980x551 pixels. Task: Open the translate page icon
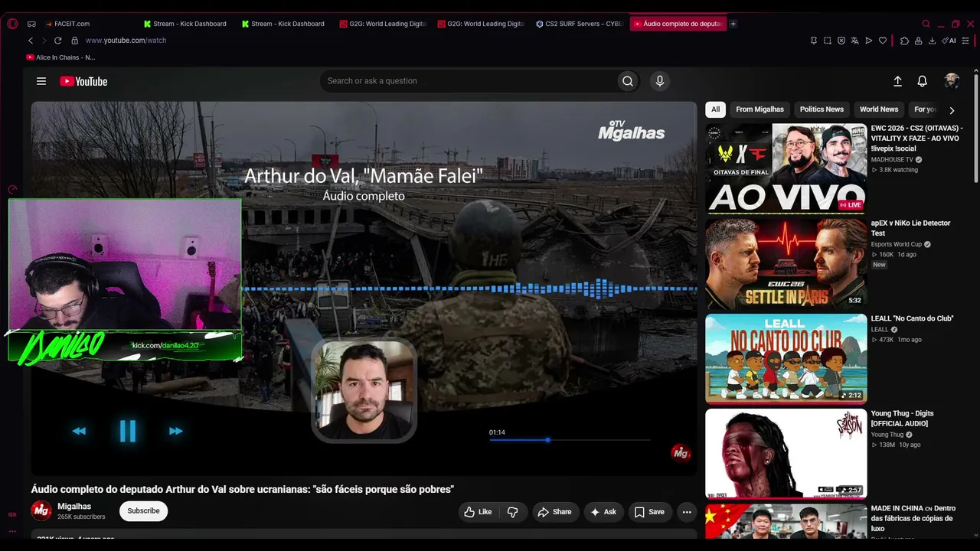coord(855,41)
